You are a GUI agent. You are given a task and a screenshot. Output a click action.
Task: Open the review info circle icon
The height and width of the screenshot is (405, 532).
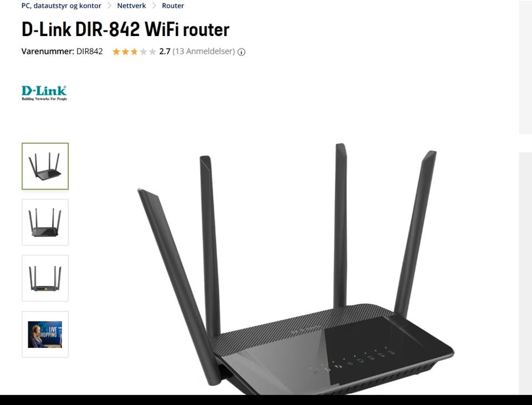pyautogui.click(x=241, y=52)
